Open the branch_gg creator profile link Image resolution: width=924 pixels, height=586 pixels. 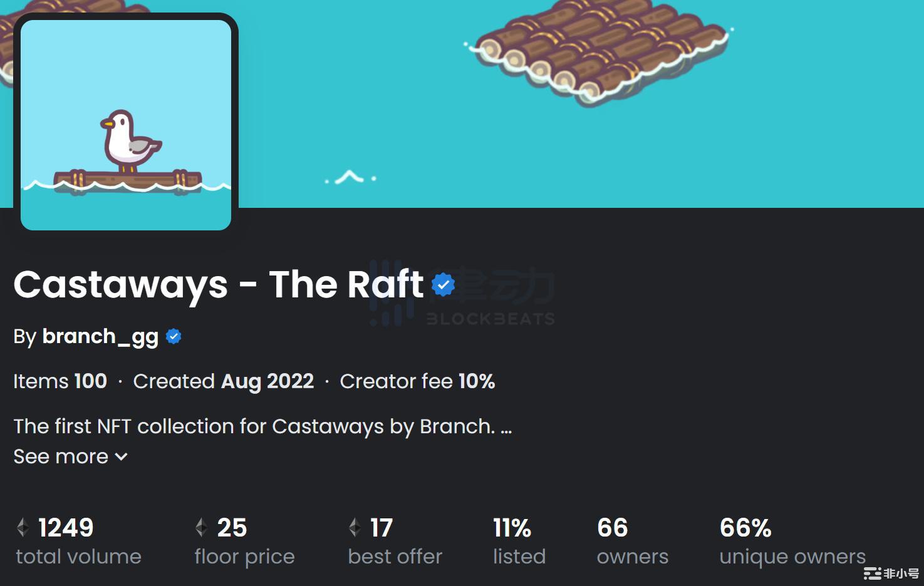[100, 337]
